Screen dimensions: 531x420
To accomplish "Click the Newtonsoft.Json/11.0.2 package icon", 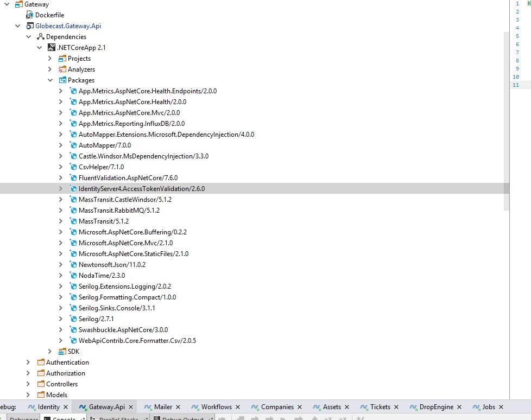I will (73, 265).
